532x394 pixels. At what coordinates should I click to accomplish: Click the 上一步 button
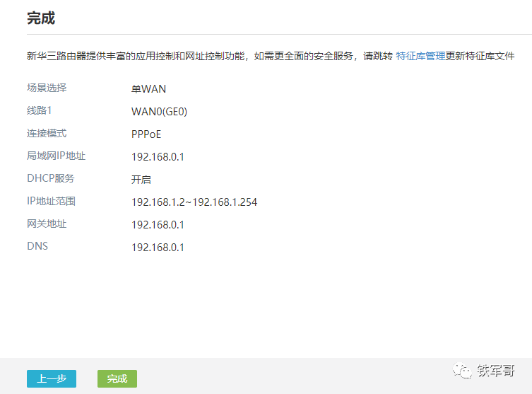point(52,378)
